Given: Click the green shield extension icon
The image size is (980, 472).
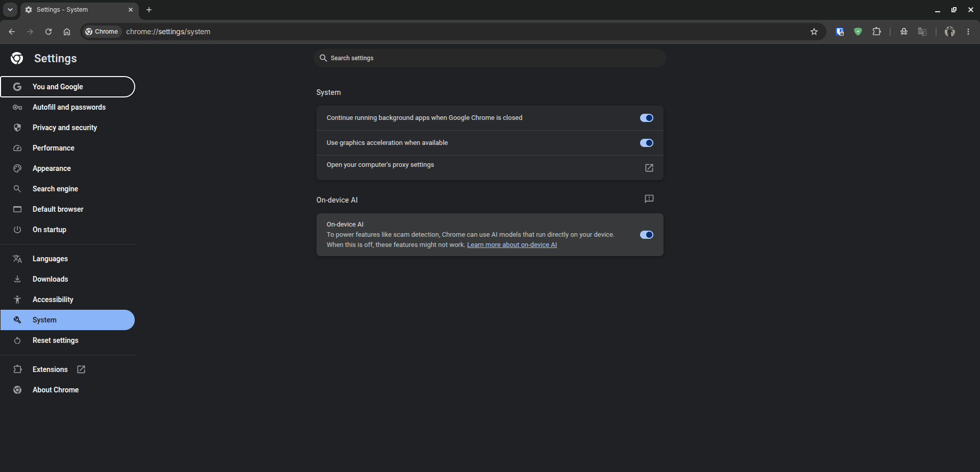Looking at the screenshot, I should click(858, 32).
